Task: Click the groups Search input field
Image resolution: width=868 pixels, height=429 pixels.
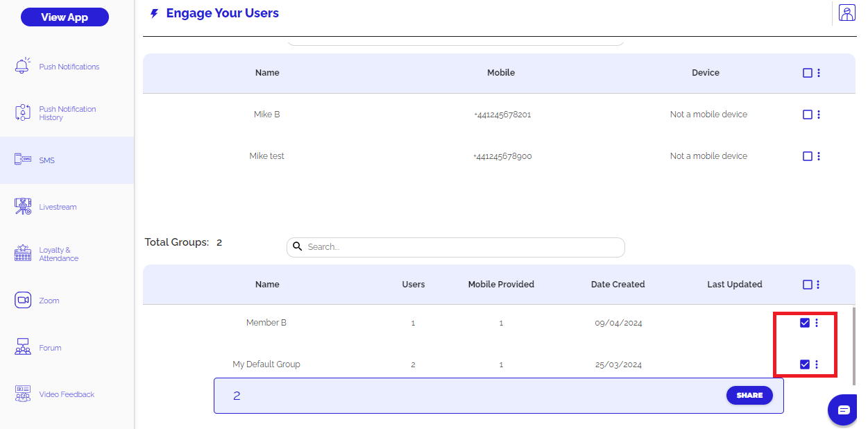Action: [x=458, y=247]
